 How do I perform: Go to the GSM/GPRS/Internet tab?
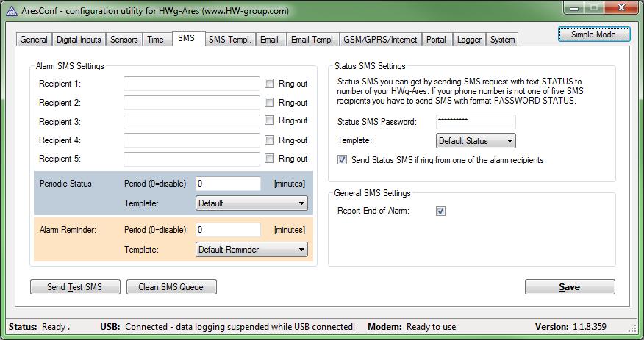point(380,40)
